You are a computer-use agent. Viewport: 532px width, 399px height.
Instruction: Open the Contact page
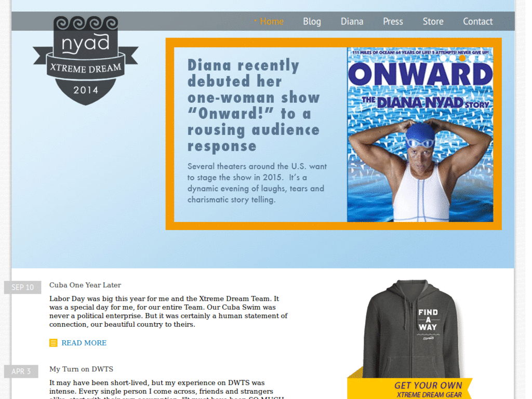pyautogui.click(x=478, y=21)
